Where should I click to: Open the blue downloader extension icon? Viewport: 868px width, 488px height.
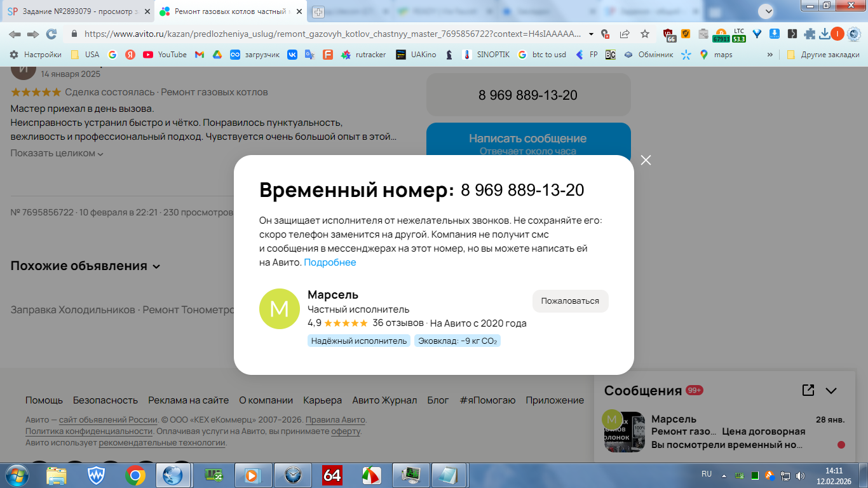point(775,34)
